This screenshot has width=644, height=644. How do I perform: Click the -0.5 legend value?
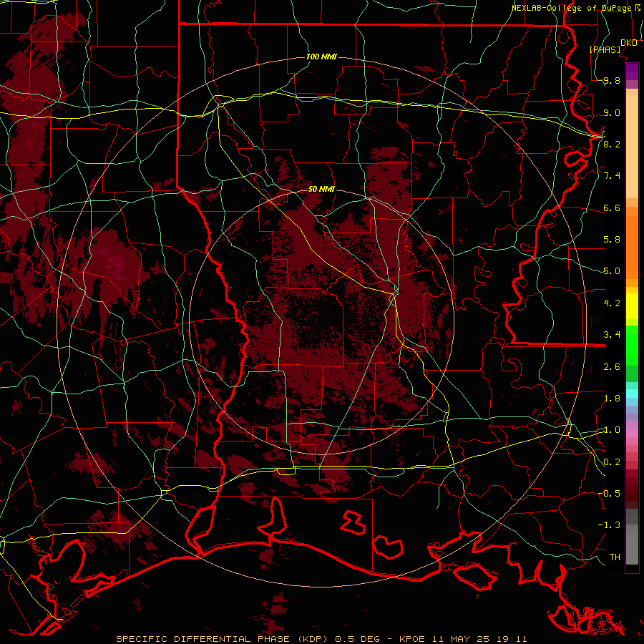coord(609,493)
